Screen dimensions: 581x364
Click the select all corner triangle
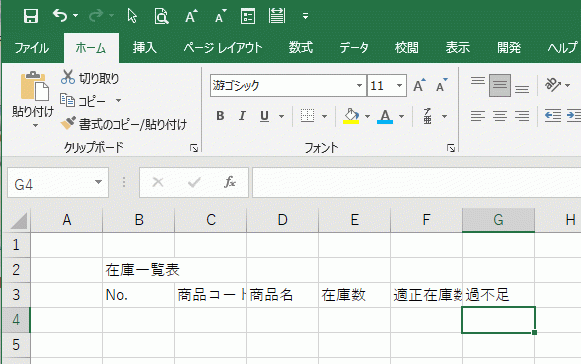18,221
